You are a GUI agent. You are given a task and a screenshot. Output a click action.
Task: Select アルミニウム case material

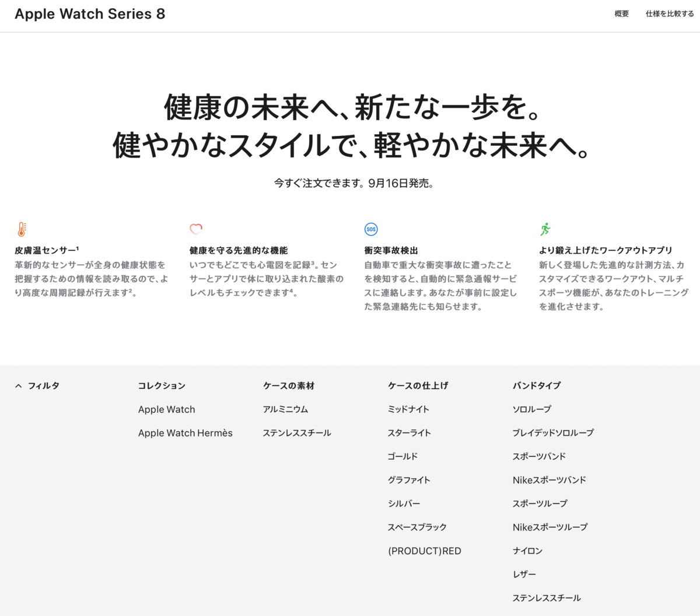tap(285, 409)
